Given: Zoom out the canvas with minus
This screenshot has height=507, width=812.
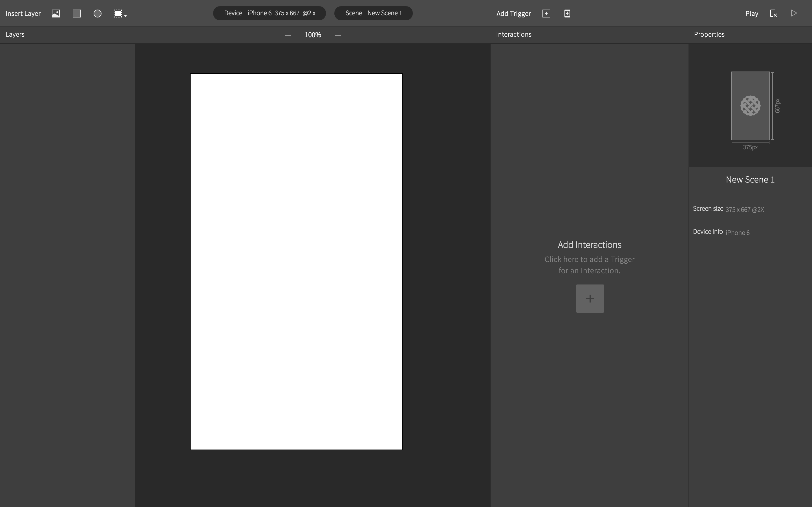Looking at the screenshot, I should click(288, 35).
